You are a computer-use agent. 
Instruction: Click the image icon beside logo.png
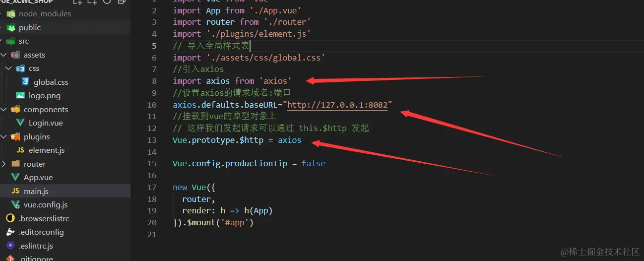click(20, 95)
